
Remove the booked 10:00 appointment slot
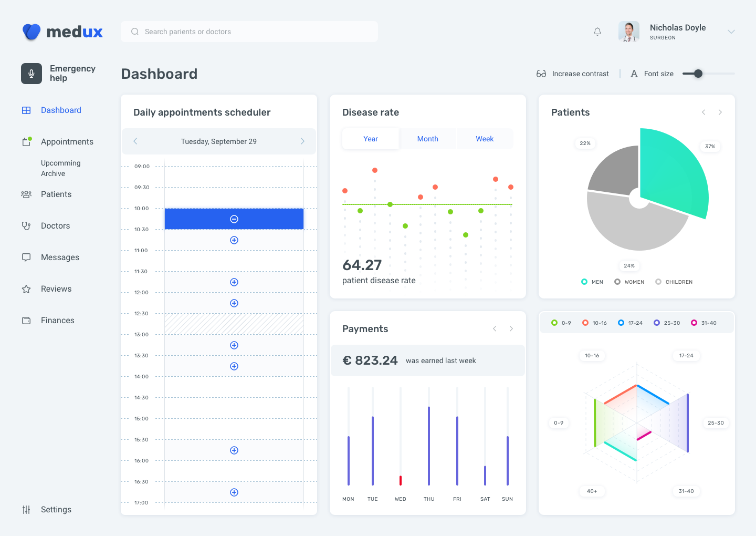tap(234, 219)
